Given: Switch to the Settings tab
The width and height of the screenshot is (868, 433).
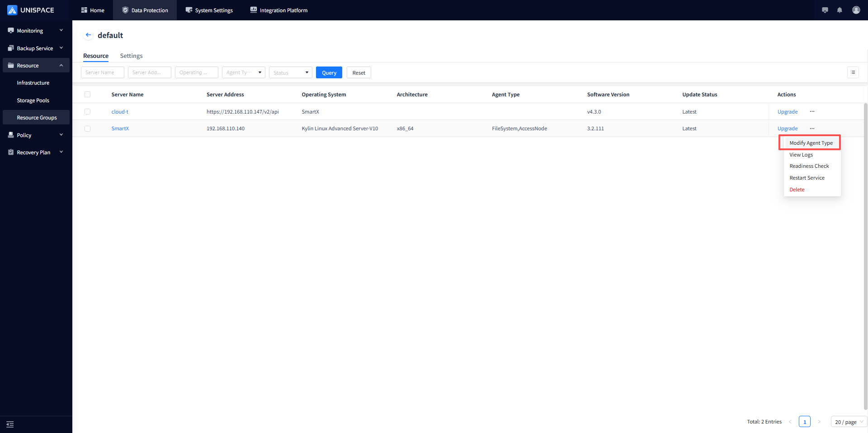Looking at the screenshot, I should (131, 56).
